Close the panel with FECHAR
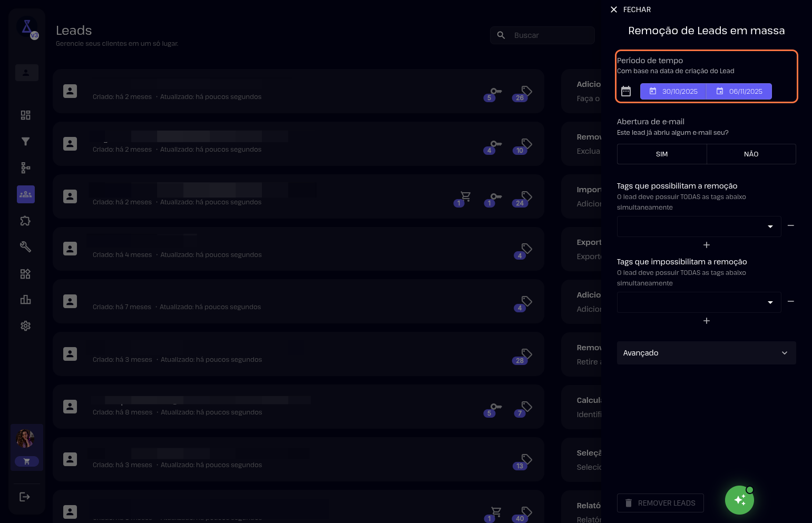Screen dimensions: 812x523 coord(631,9)
